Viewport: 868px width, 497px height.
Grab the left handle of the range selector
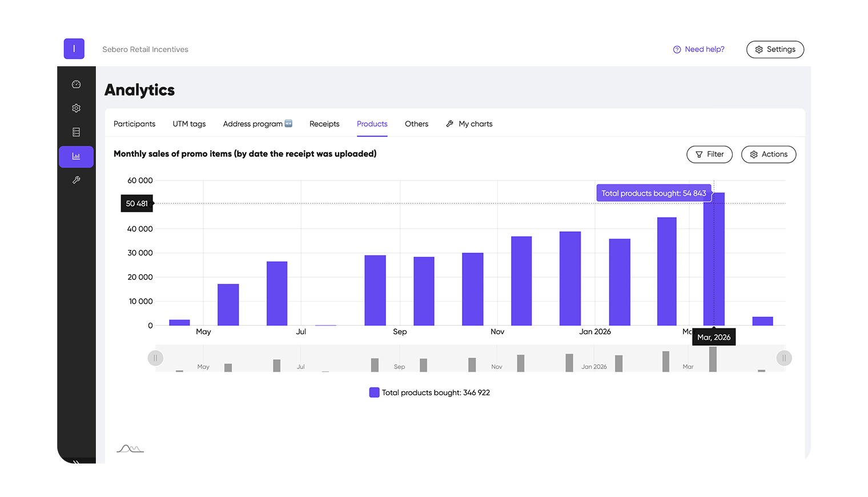coord(155,358)
